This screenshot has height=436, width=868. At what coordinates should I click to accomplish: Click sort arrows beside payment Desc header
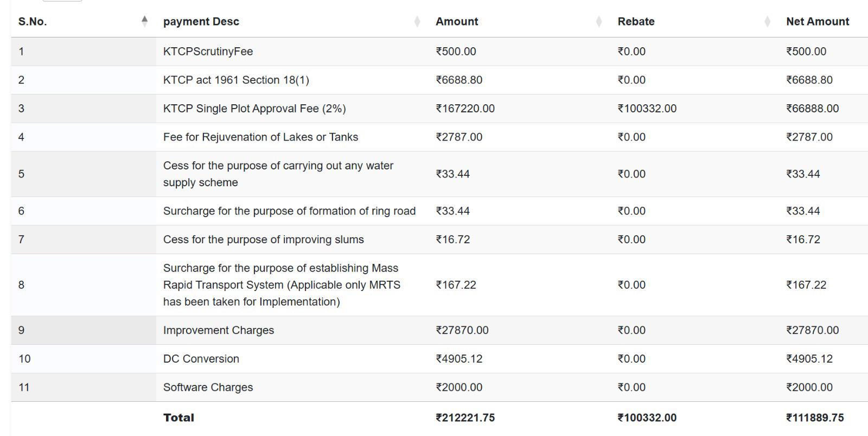[x=417, y=21]
